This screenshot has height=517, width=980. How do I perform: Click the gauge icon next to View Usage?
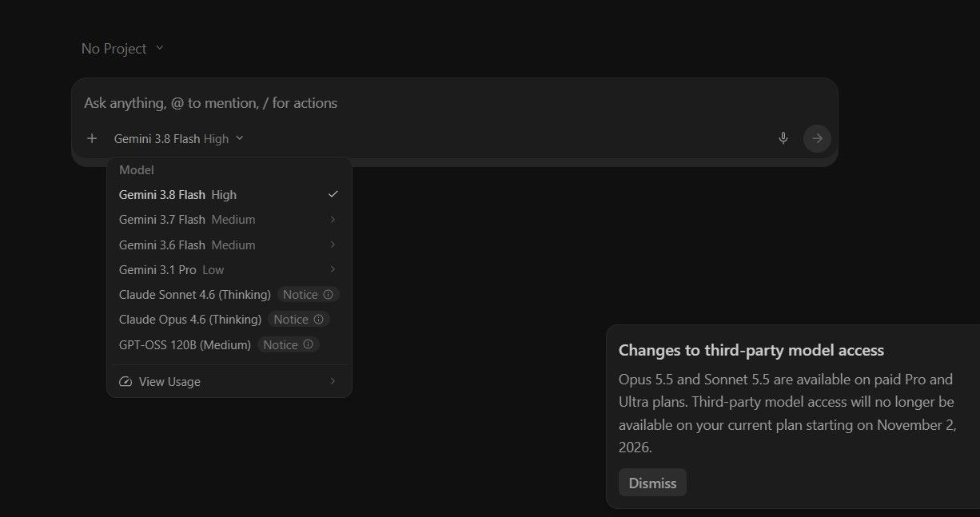tap(125, 382)
